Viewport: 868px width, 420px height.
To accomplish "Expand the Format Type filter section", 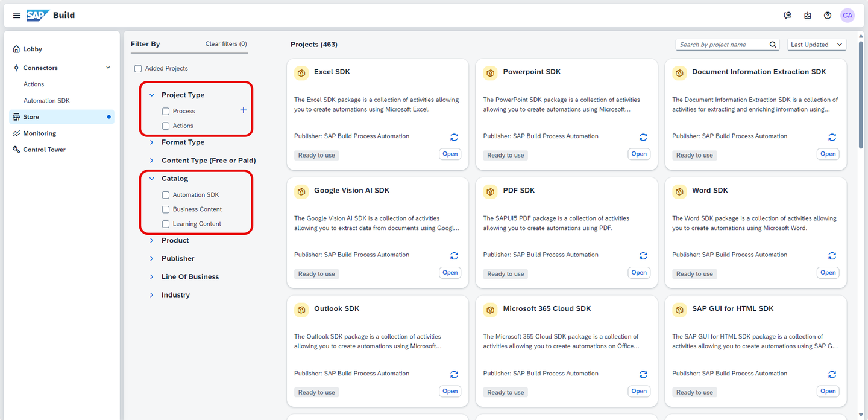I will tap(152, 142).
